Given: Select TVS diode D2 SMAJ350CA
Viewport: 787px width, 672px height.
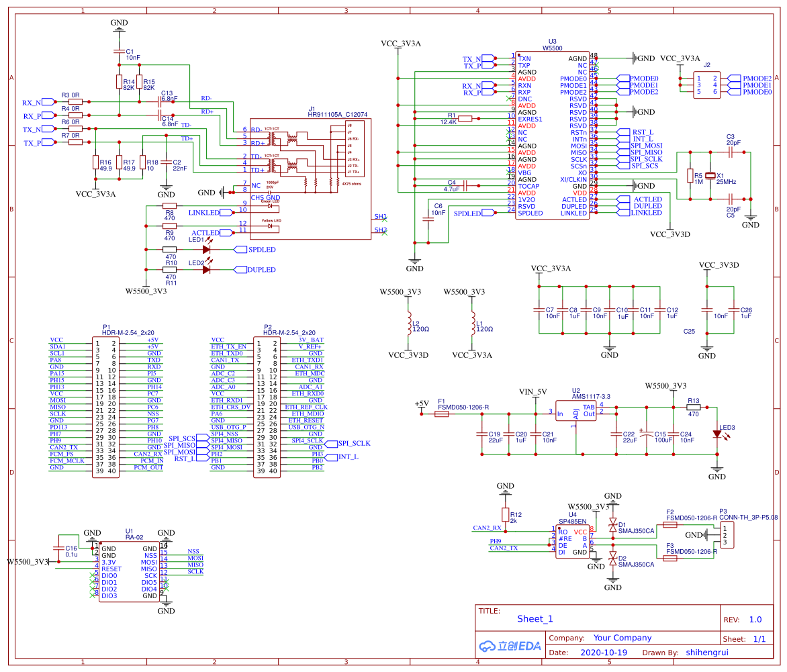Looking at the screenshot, I should [x=613, y=558].
